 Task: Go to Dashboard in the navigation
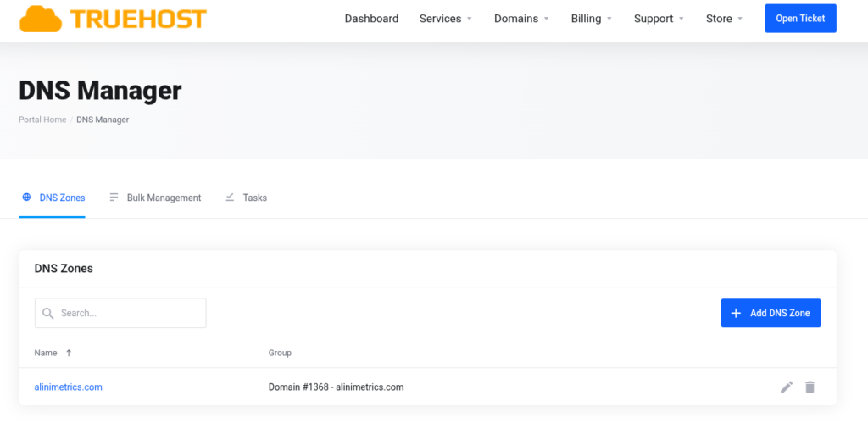[x=371, y=19]
